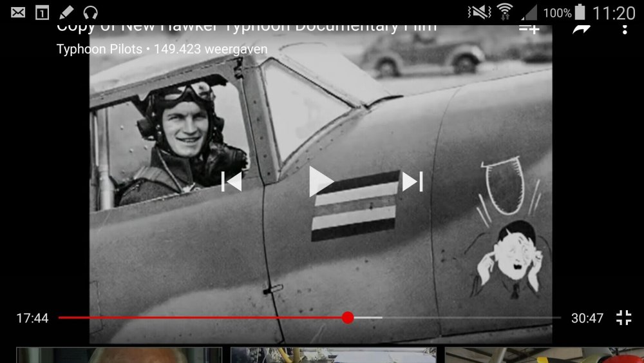Open the headphones notification icon

[90, 13]
